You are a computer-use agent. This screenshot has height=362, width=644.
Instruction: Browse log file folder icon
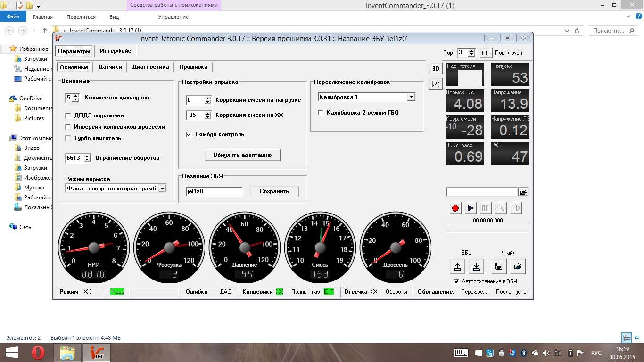[523, 192]
